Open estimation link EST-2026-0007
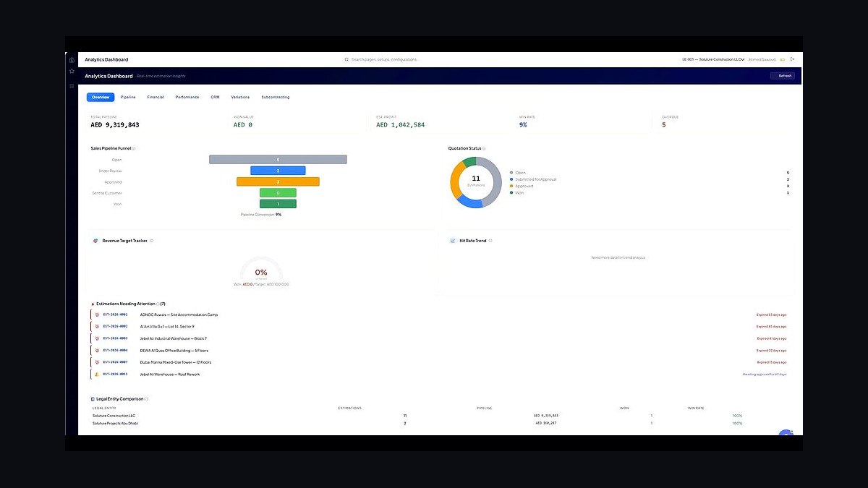Screen dimensions: 868x488 click(116, 362)
